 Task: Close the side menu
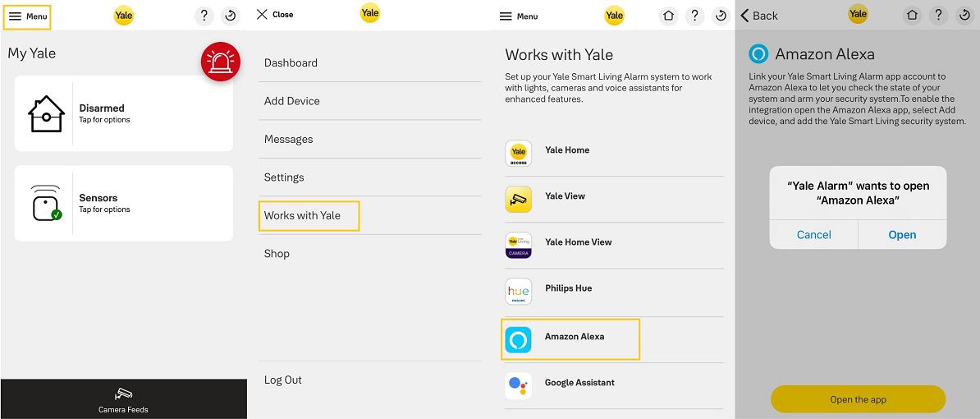[275, 15]
